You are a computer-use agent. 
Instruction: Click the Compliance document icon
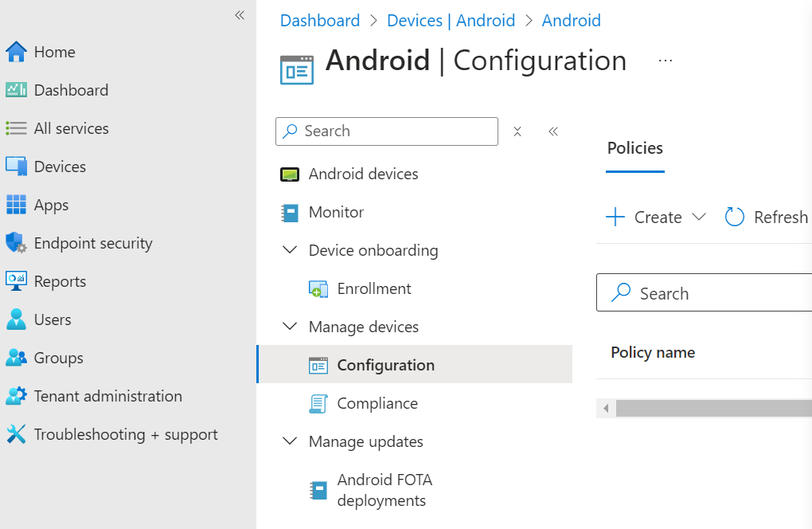pyautogui.click(x=318, y=404)
